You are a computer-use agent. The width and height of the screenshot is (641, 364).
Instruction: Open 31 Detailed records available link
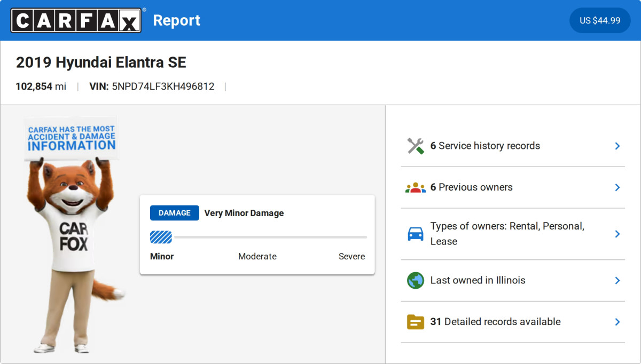pos(495,322)
